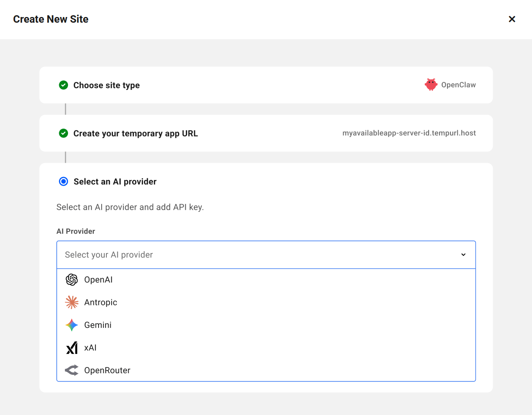Click the OpenAI logo icon

72,280
